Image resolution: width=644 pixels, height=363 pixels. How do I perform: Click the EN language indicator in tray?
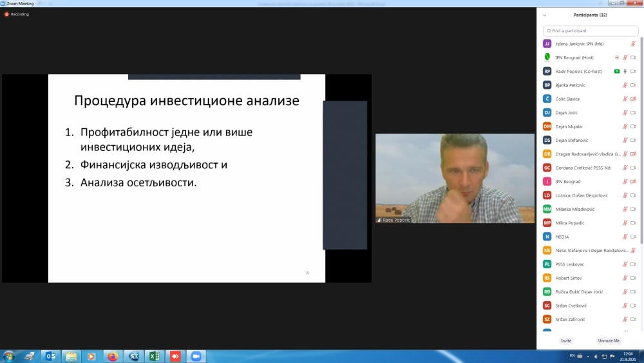point(572,356)
